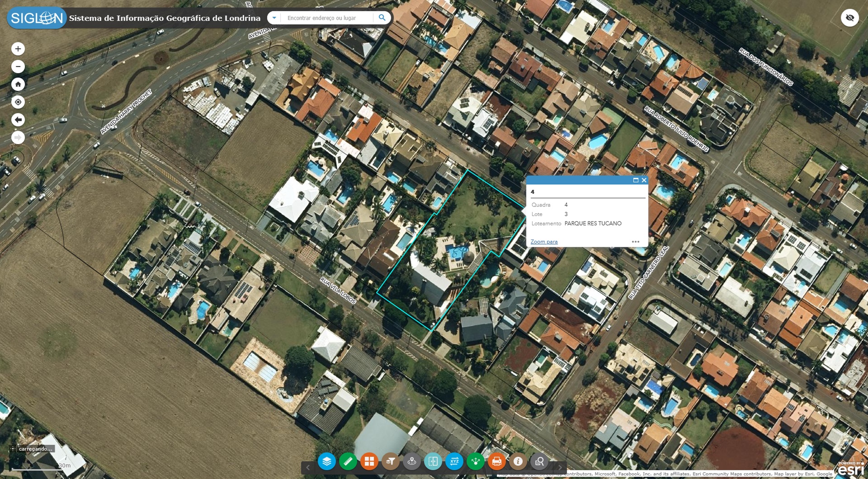
Task: Click the Zoom para link
Action: [544, 242]
